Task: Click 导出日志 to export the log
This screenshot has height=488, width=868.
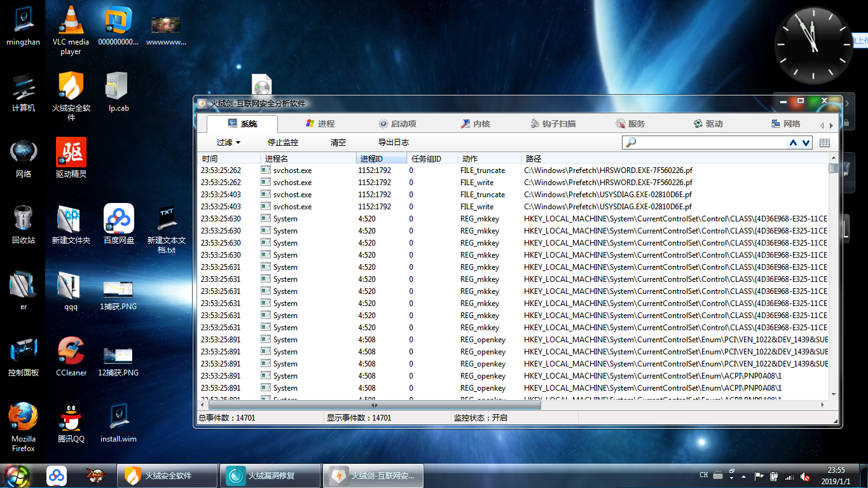Action: tap(394, 143)
